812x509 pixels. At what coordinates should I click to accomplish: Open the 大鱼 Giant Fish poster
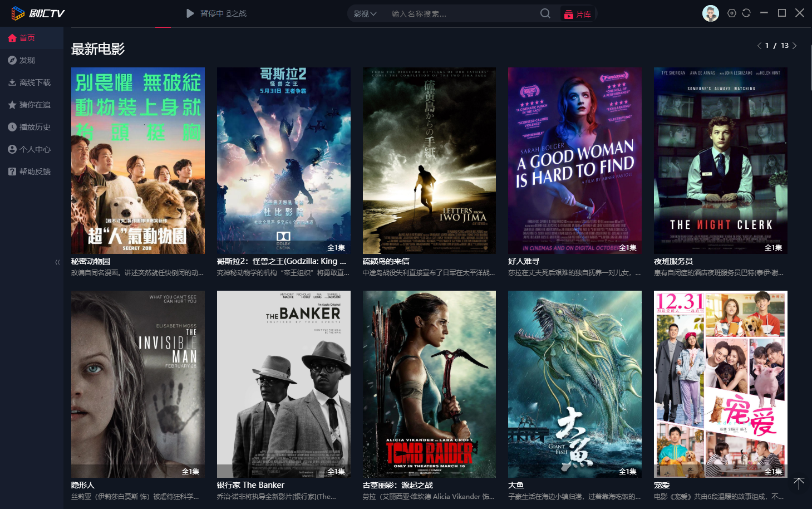[x=575, y=384]
